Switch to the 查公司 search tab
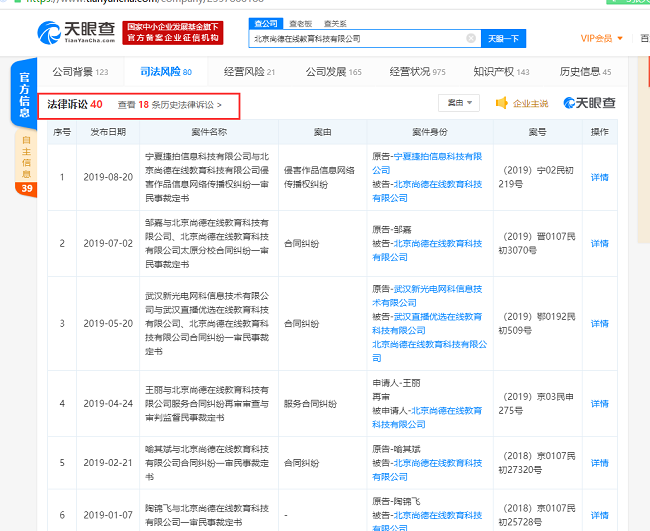Image resolution: width=650 pixels, height=531 pixels. click(x=266, y=24)
